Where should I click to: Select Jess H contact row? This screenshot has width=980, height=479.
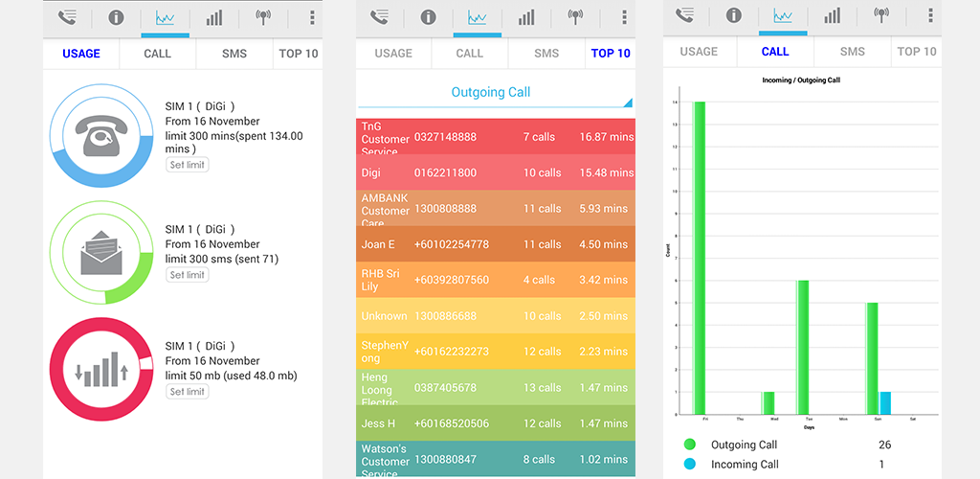tap(496, 423)
